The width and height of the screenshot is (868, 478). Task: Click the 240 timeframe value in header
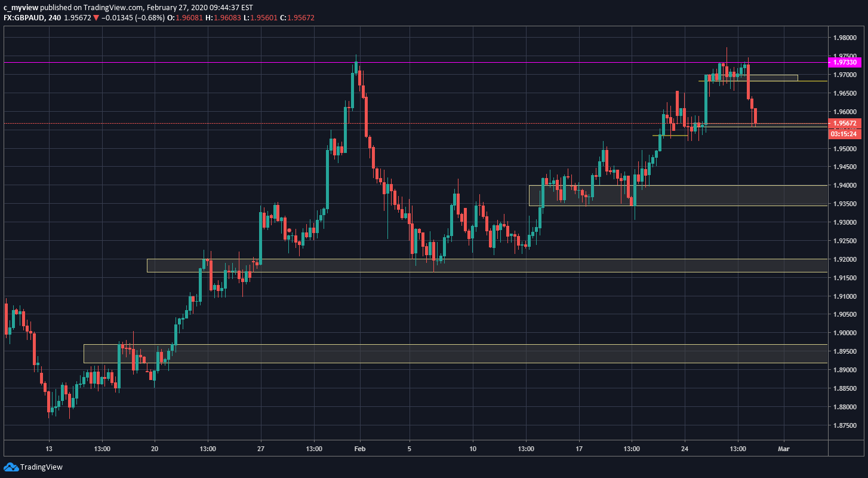[55, 18]
